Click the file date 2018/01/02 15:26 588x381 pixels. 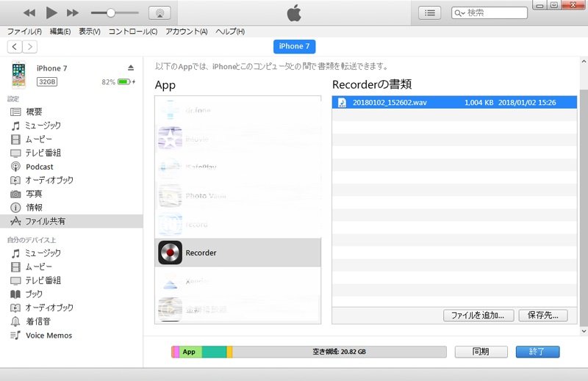[527, 103]
